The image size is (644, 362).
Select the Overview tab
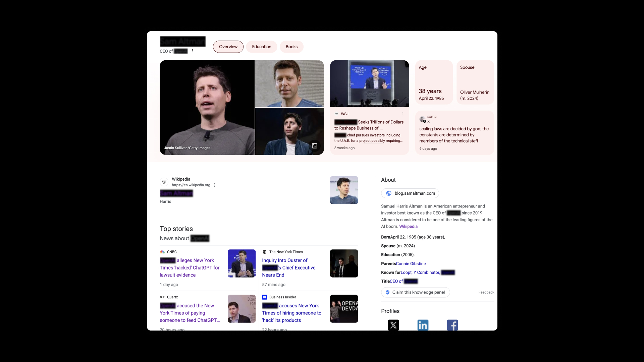tap(228, 47)
